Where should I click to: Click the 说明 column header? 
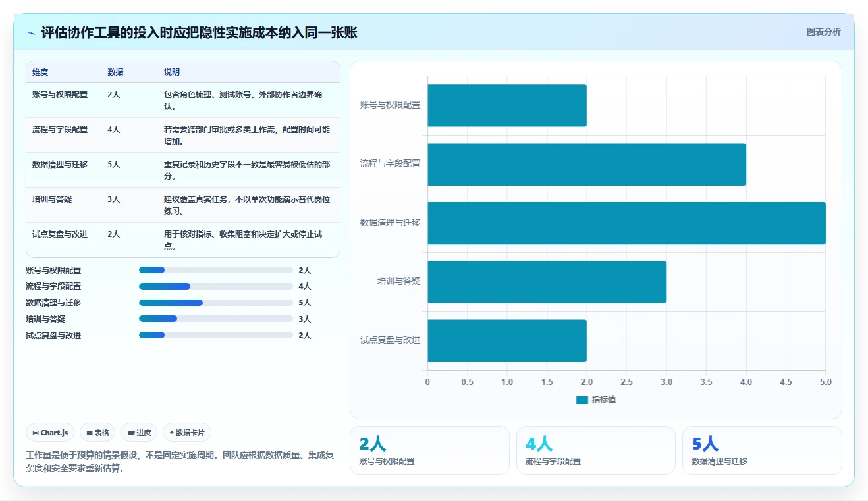[x=172, y=72]
